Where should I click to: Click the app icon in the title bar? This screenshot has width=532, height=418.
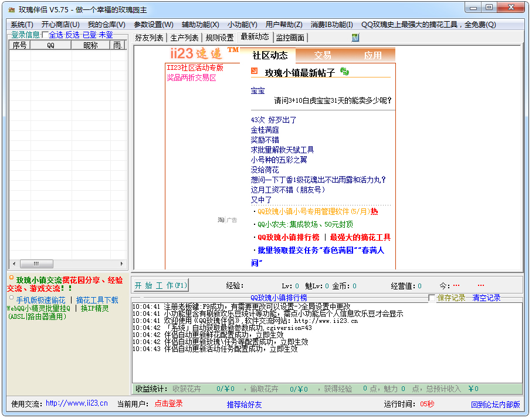click(x=11, y=10)
